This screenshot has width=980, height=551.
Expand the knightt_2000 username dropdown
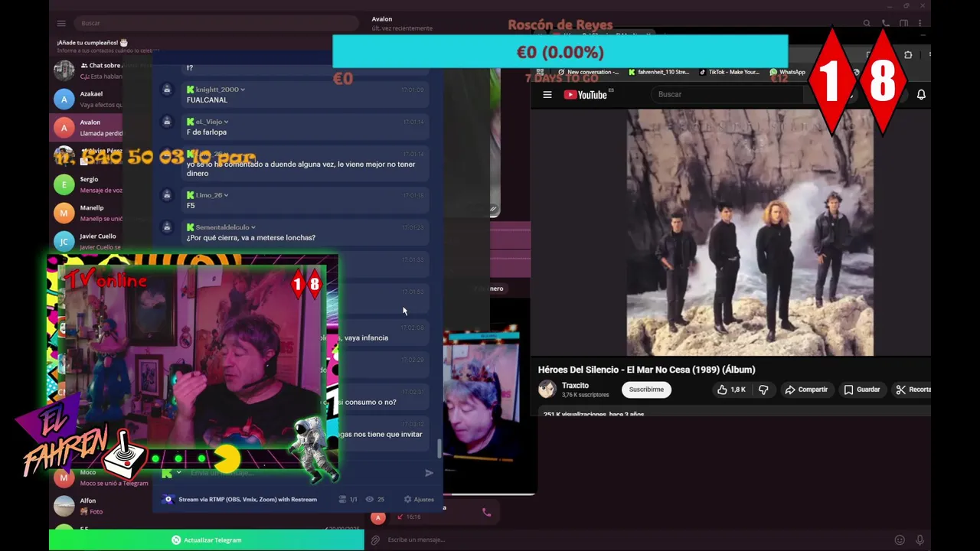(x=243, y=90)
